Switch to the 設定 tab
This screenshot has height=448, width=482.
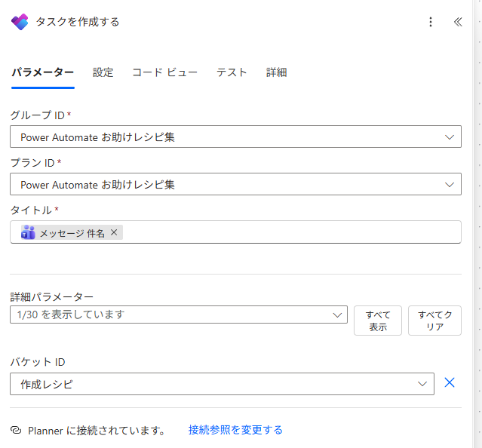click(x=103, y=72)
